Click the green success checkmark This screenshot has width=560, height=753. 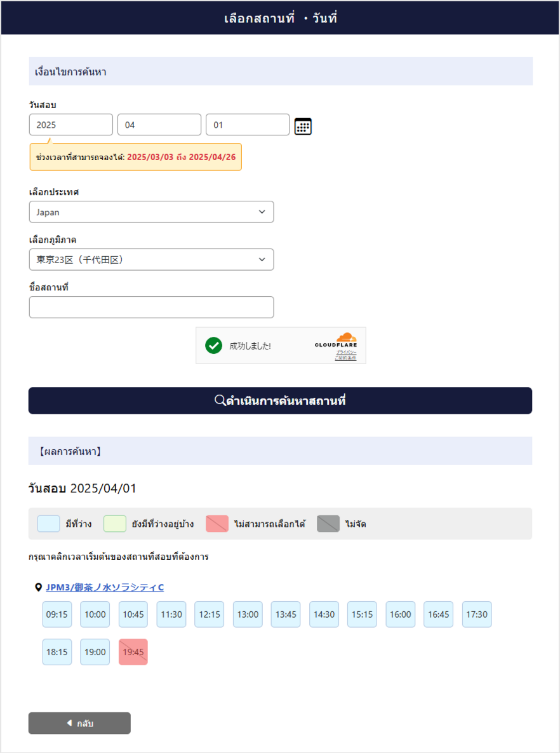[213, 345]
